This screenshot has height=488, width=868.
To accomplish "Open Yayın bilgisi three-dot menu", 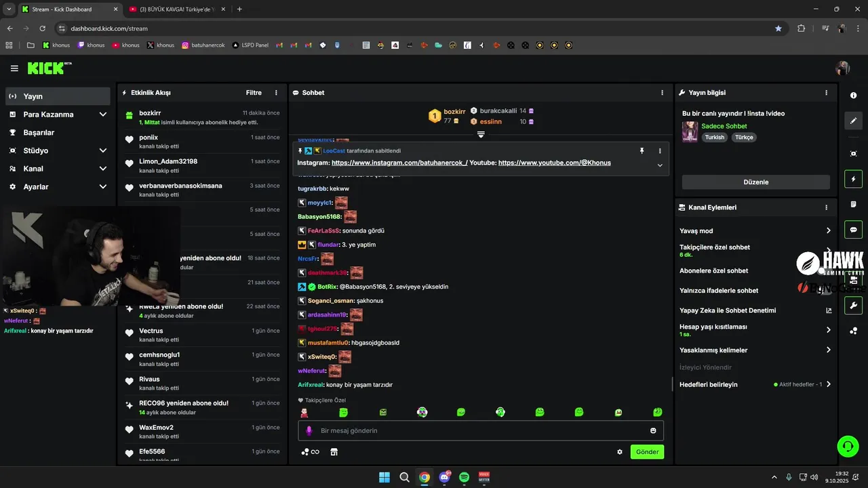I will [826, 93].
